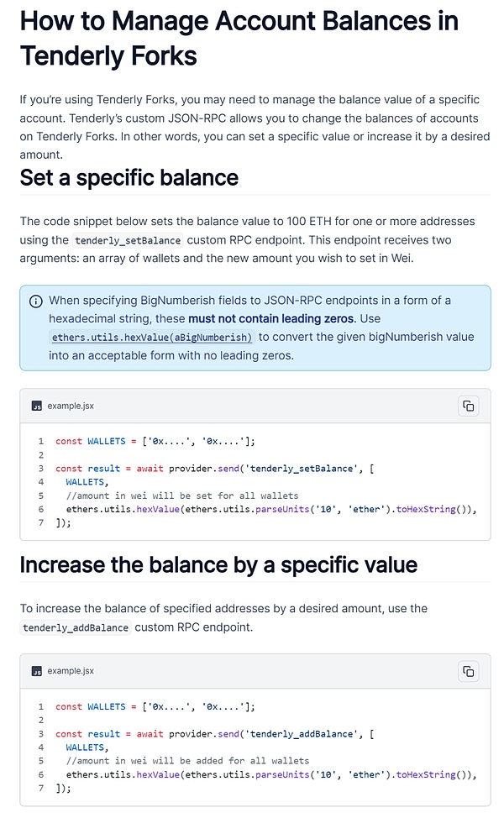Copy the tenderly_setBalance code snippet
Image resolution: width=504 pixels, height=818 pixels.
[x=468, y=406]
